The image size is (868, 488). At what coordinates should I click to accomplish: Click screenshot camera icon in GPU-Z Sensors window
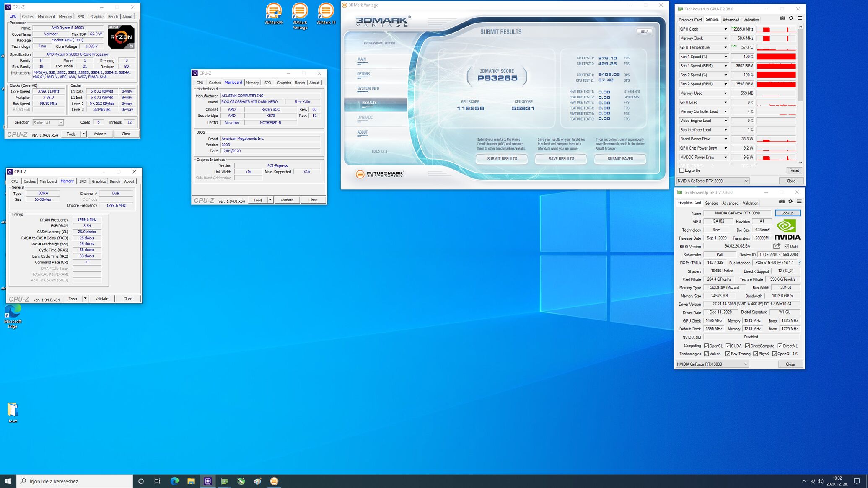pos(782,18)
